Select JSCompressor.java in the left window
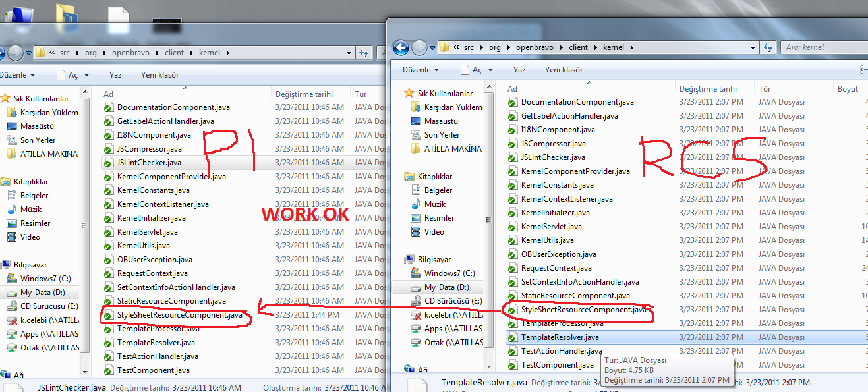This screenshot has width=868, height=392. click(149, 148)
